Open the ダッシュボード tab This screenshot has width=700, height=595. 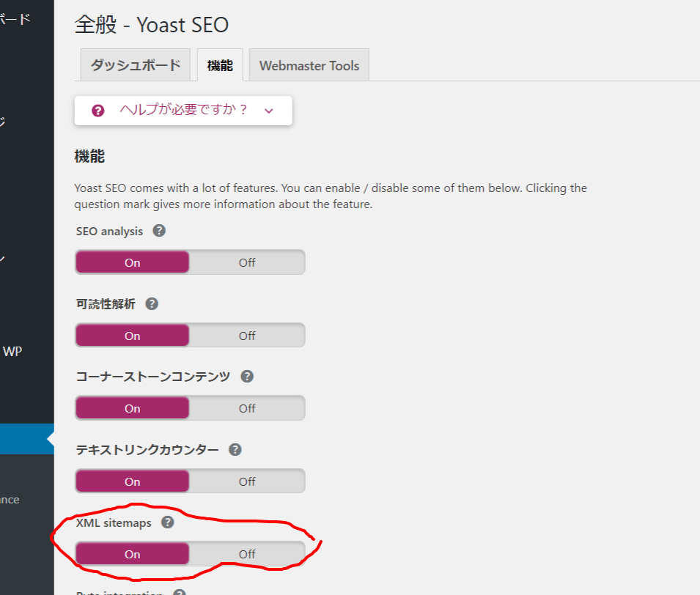point(136,65)
